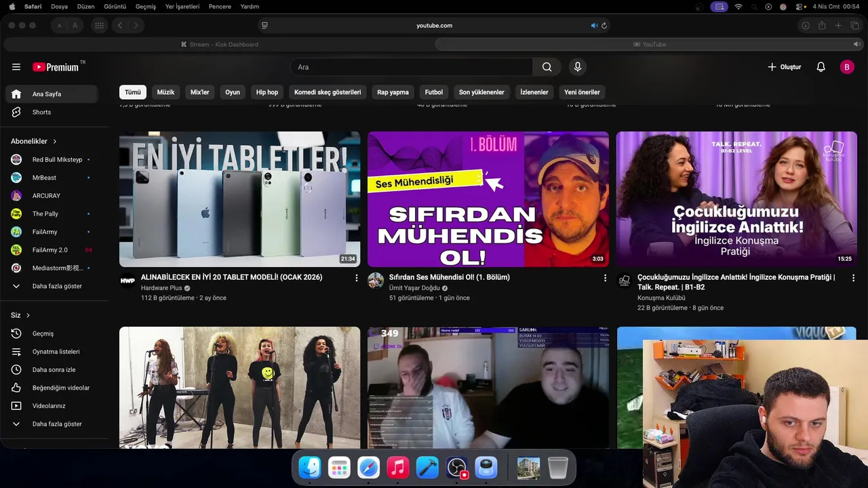Screen dimensions: 868x488
Task: Open the Görüntü menu
Action: tap(115, 7)
